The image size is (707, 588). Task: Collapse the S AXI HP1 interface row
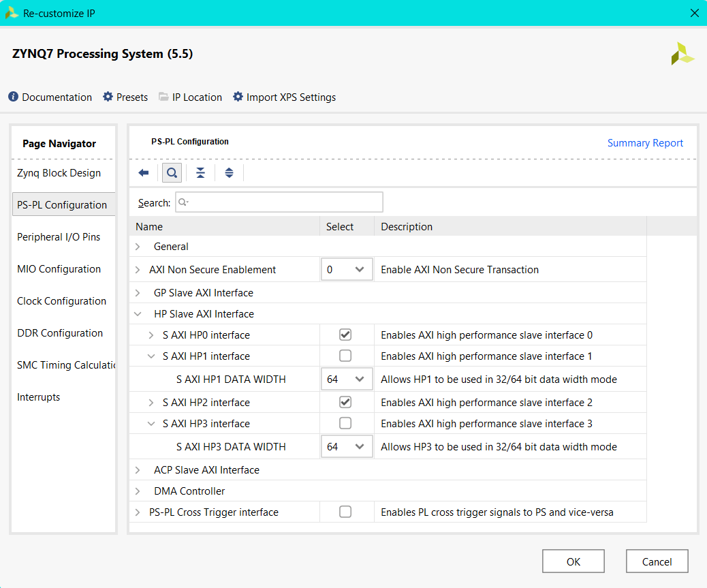point(151,356)
